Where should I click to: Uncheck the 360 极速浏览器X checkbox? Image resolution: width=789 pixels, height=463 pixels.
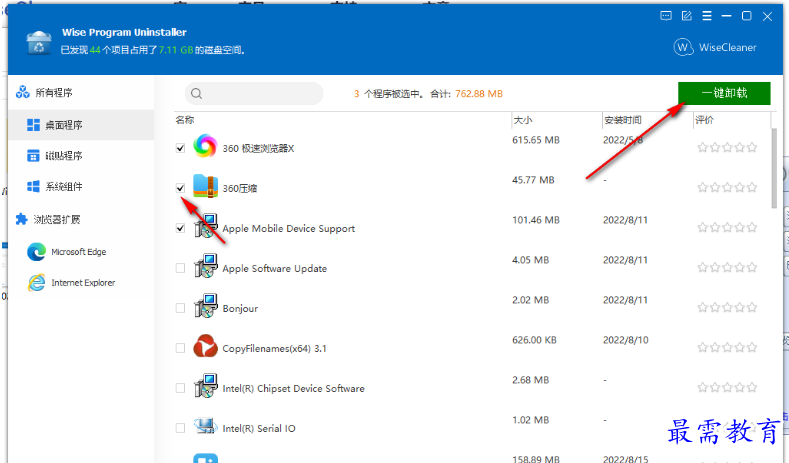click(x=180, y=148)
